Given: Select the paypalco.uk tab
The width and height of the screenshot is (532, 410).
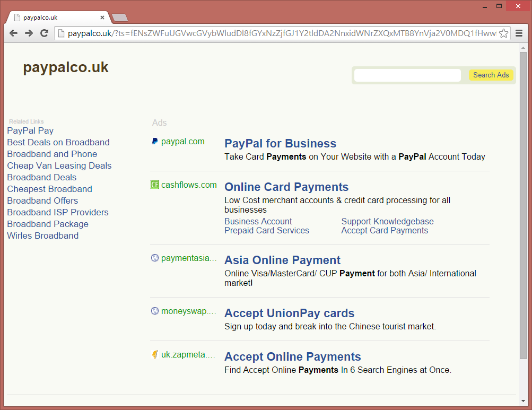Looking at the screenshot, I should [x=58, y=18].
